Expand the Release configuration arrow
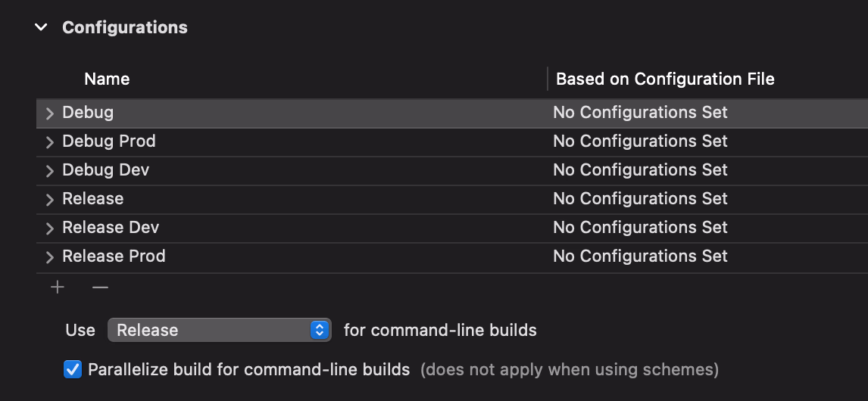 point(50,200)
